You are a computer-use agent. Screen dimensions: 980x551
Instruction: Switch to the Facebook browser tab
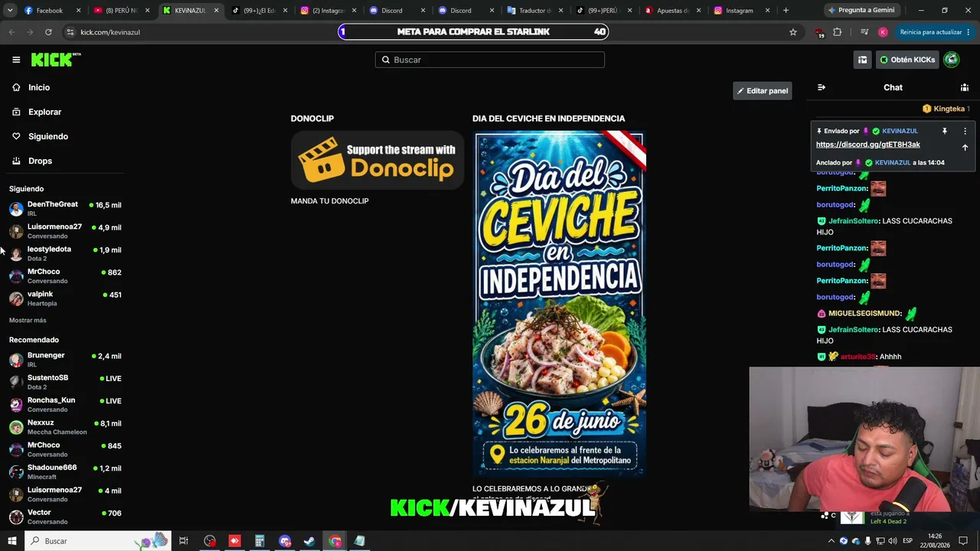(54, 11)
